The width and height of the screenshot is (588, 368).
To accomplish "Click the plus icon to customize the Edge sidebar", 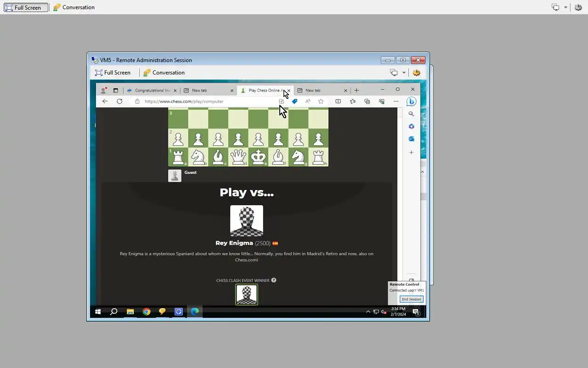I will 411,152.
